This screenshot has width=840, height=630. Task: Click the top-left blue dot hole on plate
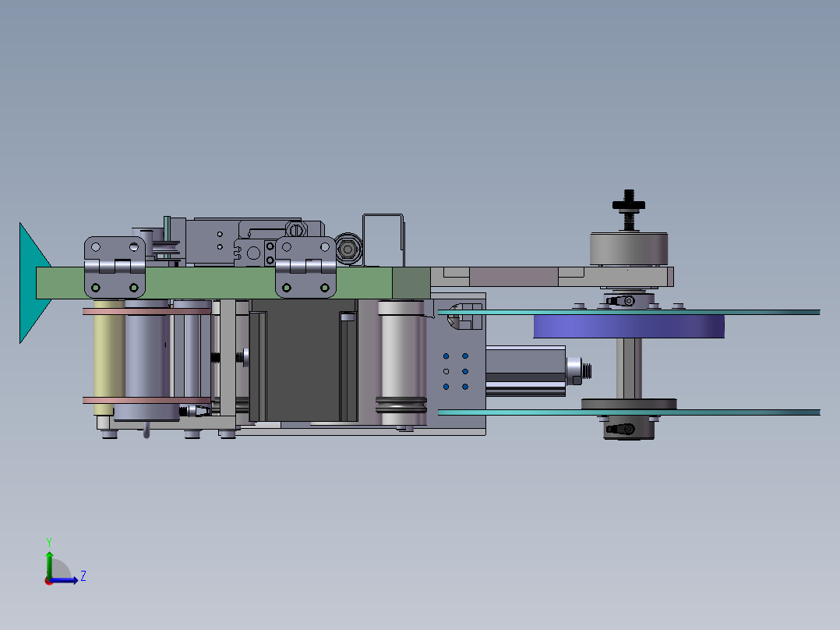[x=446, y=356]
